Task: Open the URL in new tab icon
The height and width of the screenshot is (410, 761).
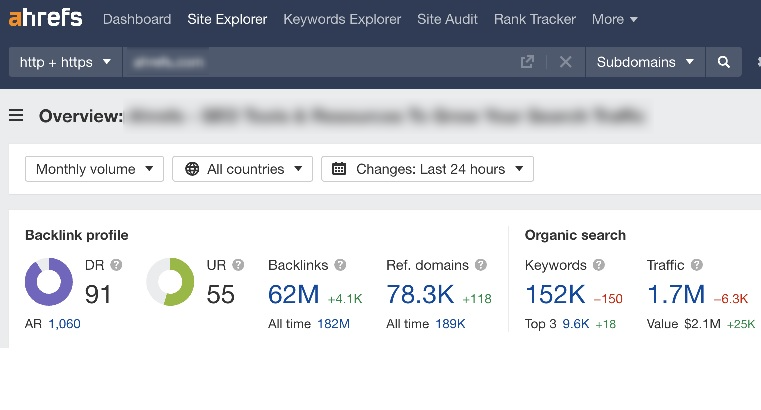Action: coord(527,62)
